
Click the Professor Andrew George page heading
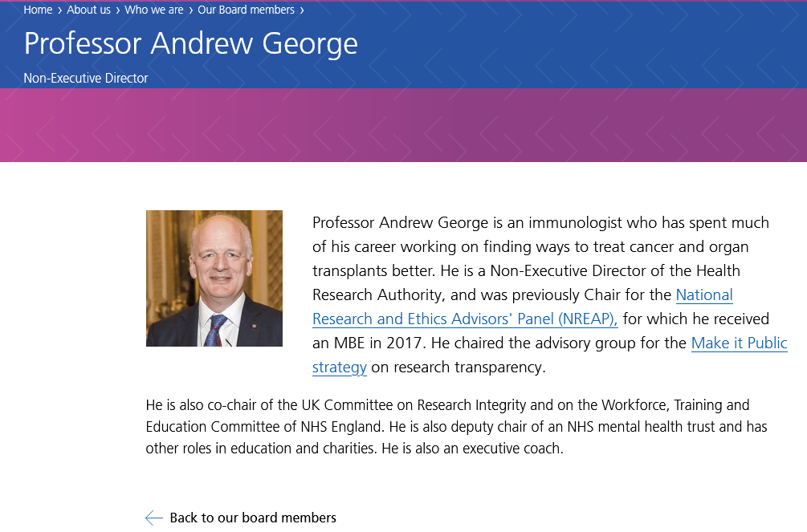coord(191,43)
